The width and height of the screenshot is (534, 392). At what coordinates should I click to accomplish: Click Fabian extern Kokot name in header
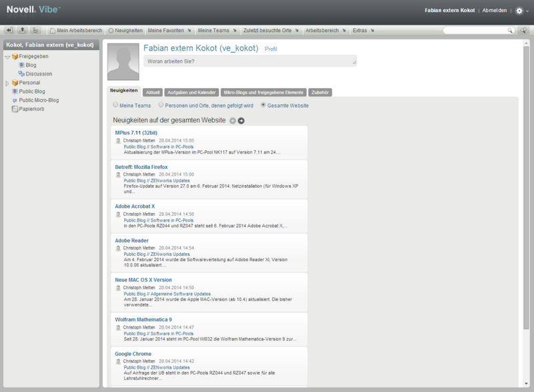click(x=449, y=11)
